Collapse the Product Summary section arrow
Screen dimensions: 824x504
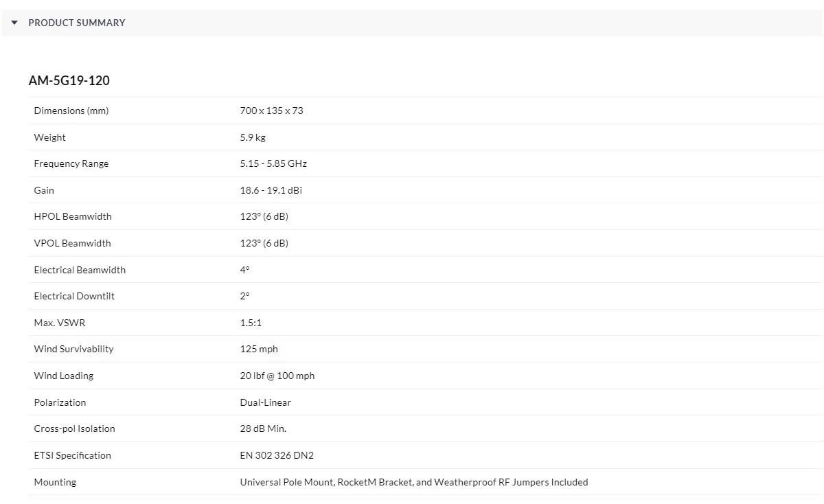point(14,23)
